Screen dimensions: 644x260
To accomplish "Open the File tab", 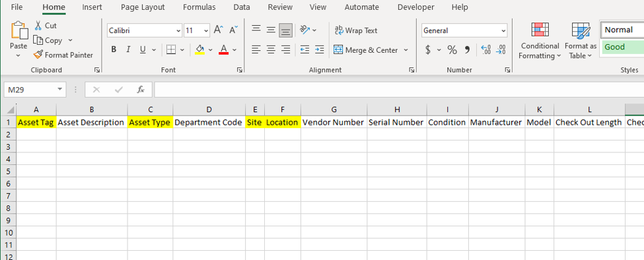I will click(x=17, y=7).
